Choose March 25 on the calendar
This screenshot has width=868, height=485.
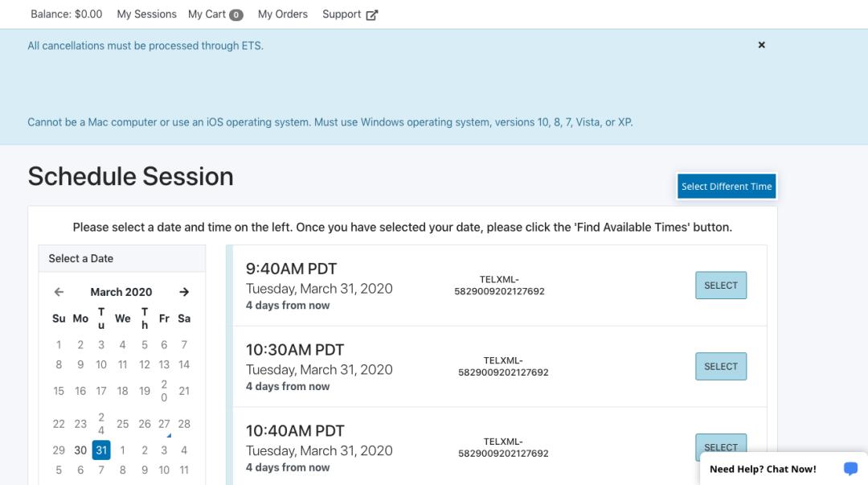coord(122,424)
